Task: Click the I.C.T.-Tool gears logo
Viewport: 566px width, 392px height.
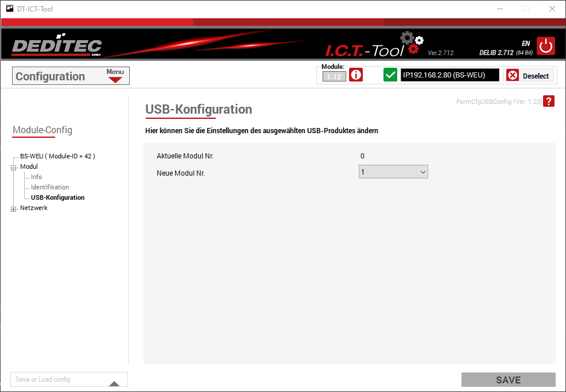Action: tap(412, 44)
